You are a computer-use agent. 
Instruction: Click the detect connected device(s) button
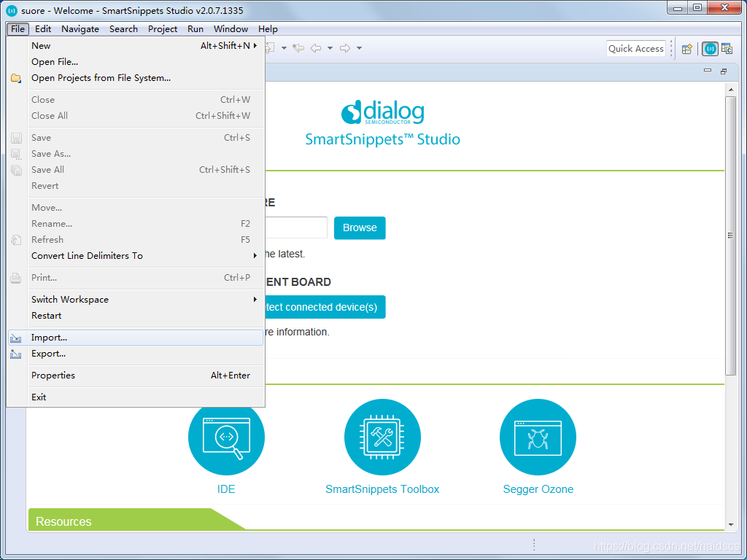tap(325, 307)
